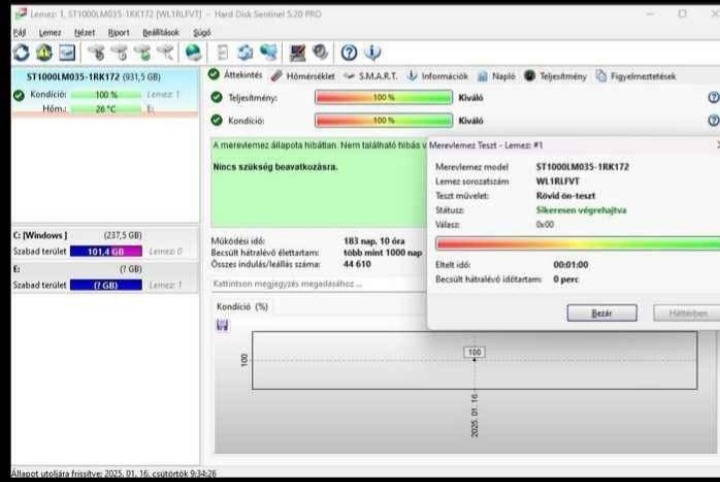Switch to the Teljesítmény tab
This screenshot has height=482, width=720.
point(556,76)
